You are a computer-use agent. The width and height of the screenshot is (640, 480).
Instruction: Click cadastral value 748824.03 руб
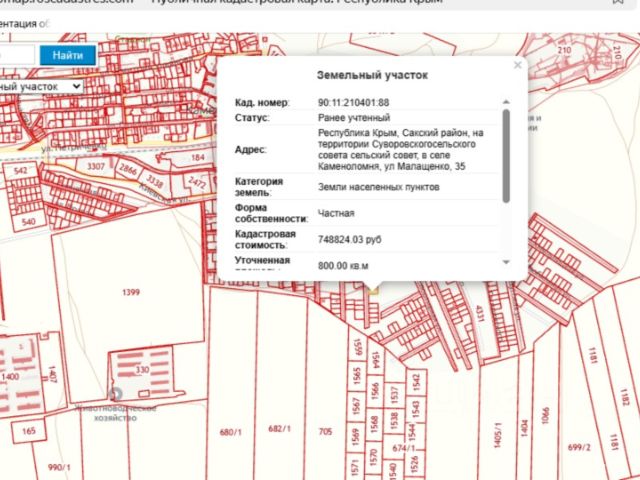tap(349, 239)
